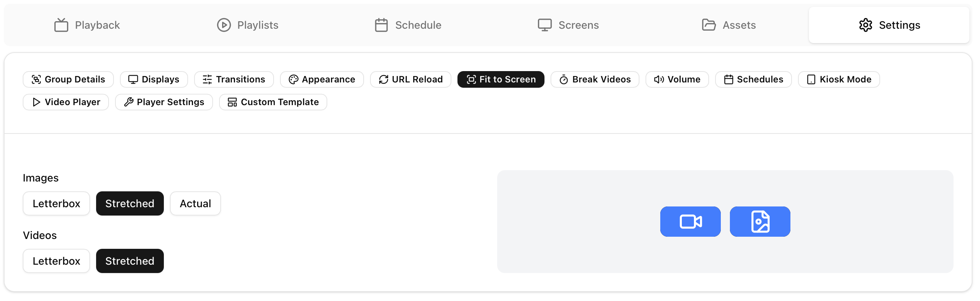Set Images fit mode to Letterbox
Screen dimensions: 980x301
pos(56,204)
